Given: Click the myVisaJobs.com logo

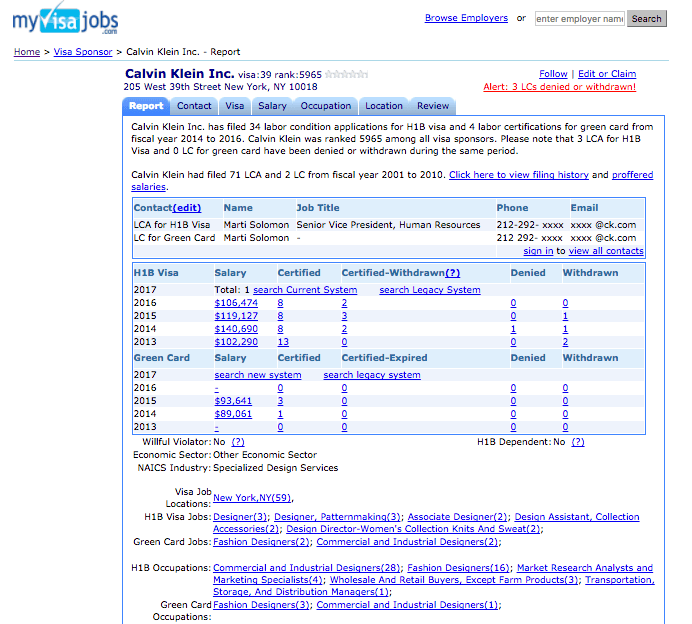Looking at the screenshot, I should click(x=65, y=19).
